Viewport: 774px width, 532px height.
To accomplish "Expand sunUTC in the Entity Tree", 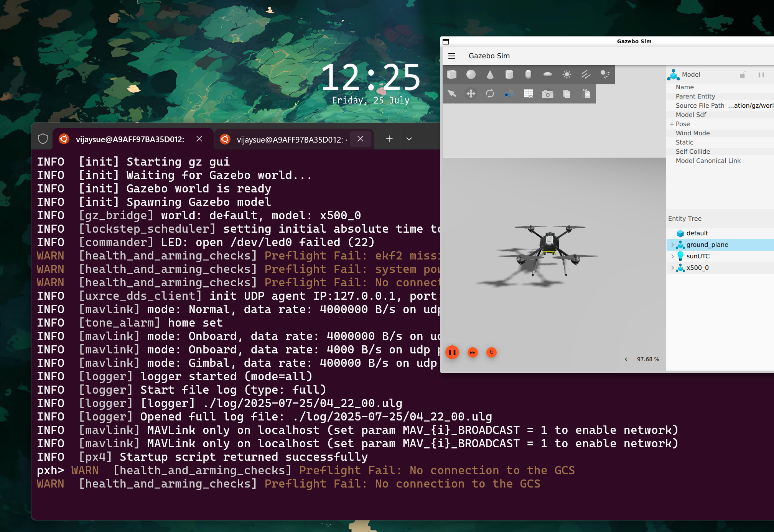I will [674, 256].
